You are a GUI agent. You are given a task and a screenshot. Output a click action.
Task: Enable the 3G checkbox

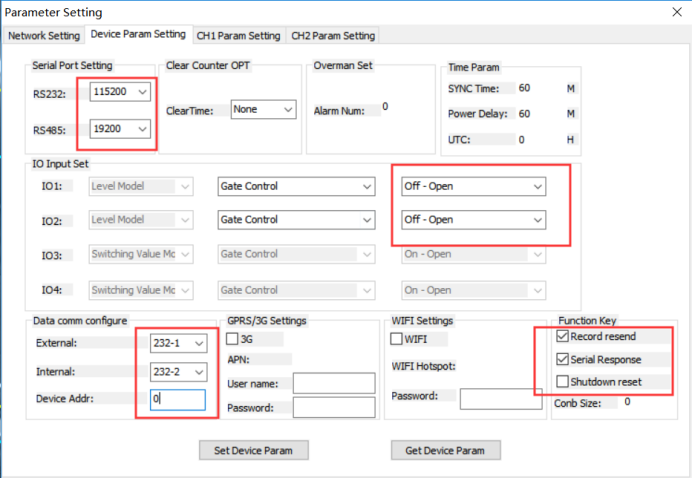coord(232,339)
